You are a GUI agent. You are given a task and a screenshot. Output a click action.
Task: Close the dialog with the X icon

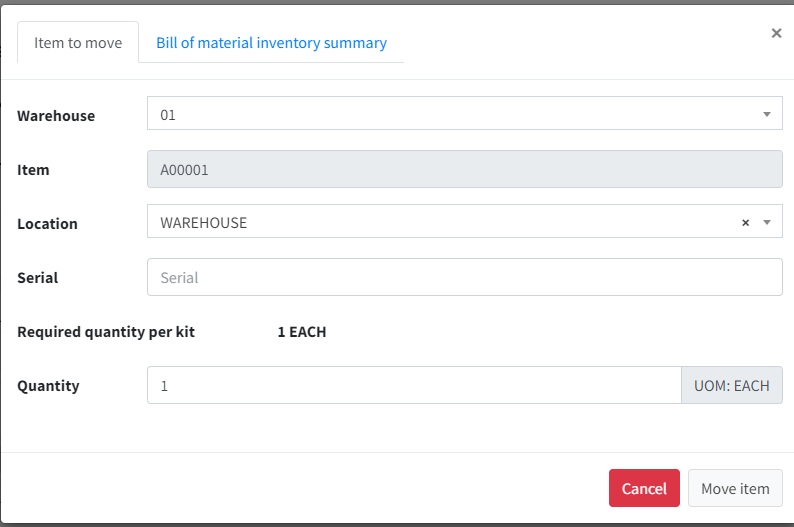click(x=776, y=33)
